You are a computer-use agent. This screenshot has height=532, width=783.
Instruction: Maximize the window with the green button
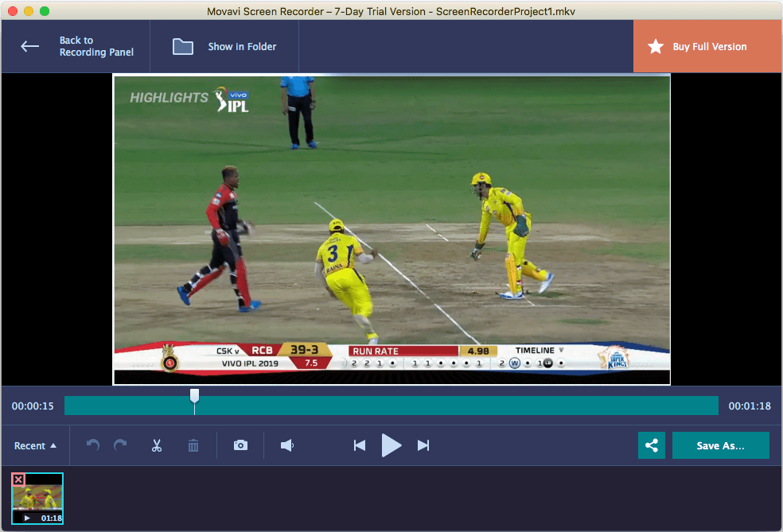pyautogui.click(x=45, y=11)
